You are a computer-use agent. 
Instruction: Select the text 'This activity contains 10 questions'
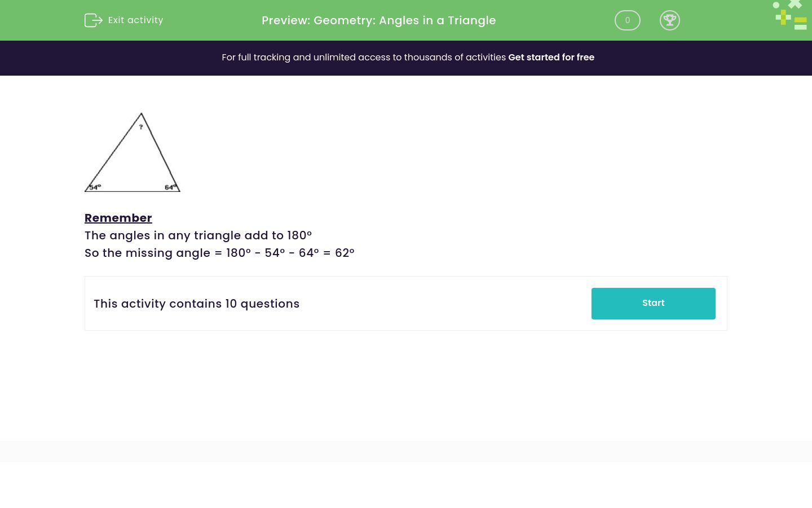coord(196,304)
